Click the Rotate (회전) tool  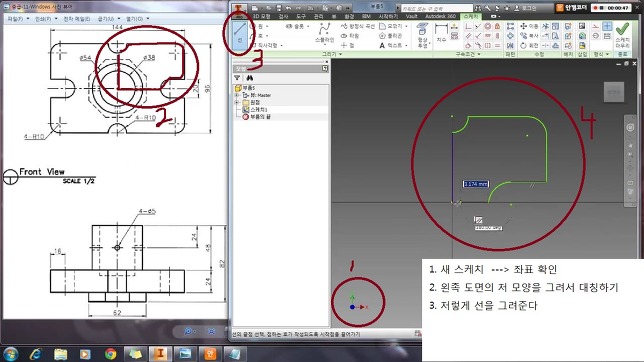click(529, 45)
